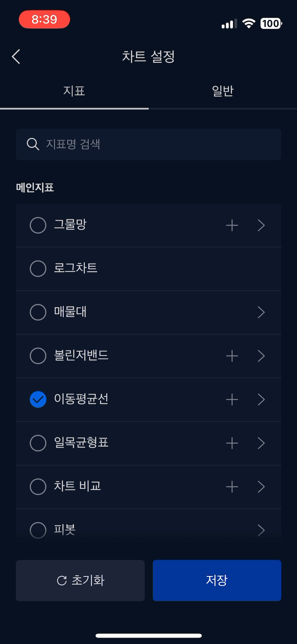The width and height of the screenshot is (297, 644).
Task: Uncheck the 이동평균선 indicator
Action: [38, 399]
